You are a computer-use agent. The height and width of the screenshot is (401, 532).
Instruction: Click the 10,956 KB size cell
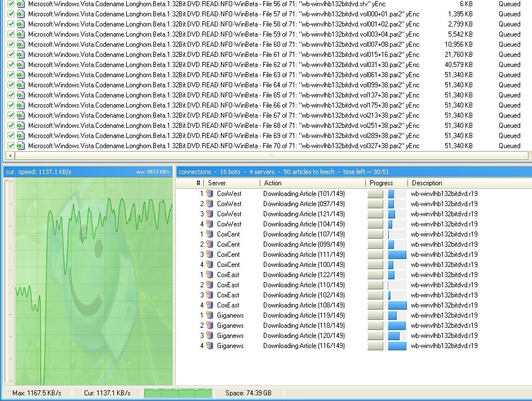459,44
